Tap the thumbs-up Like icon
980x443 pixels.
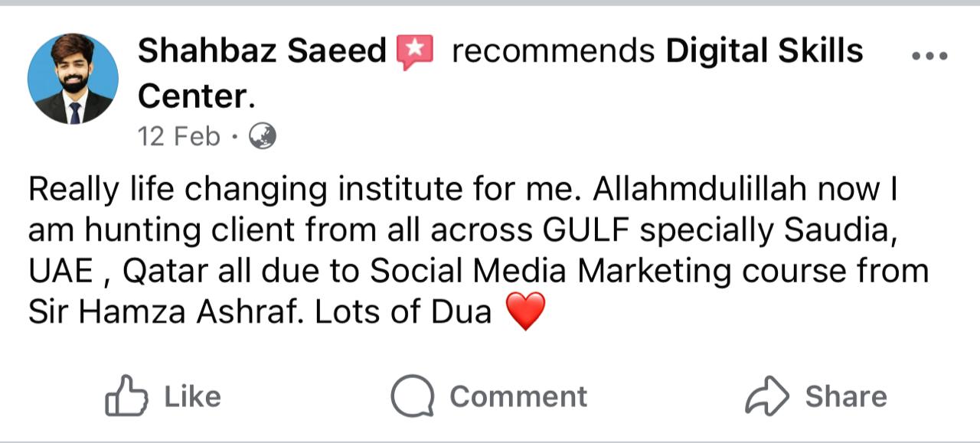(125, 396)
